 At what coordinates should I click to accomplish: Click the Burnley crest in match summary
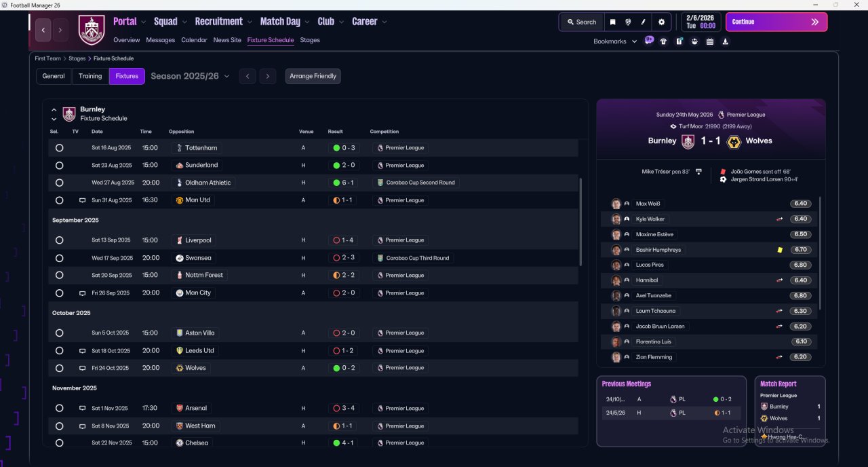(688, 142)
